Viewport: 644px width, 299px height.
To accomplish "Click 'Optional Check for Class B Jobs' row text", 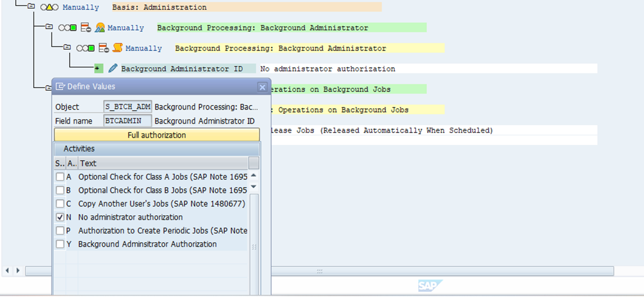I will pos(163,191).
